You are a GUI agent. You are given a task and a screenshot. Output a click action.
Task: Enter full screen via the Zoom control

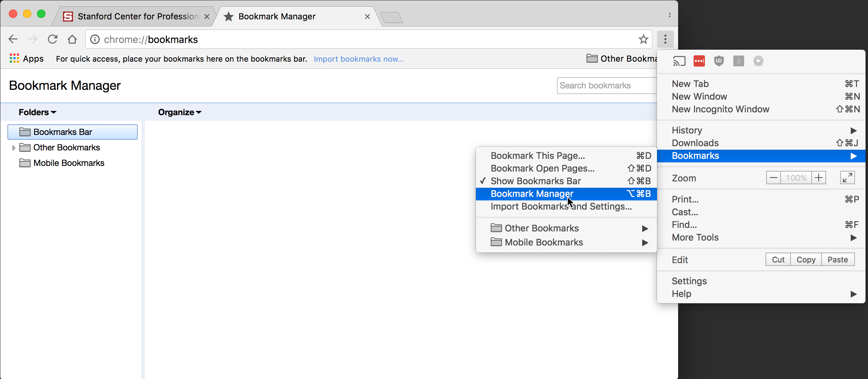point(848,178)
